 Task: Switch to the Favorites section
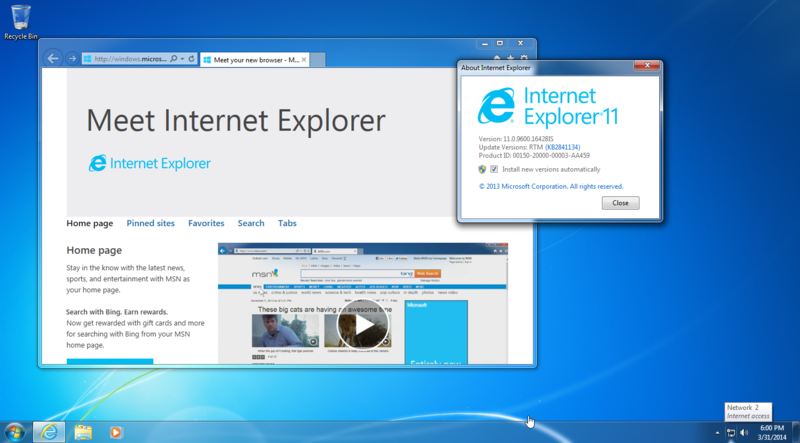click(206, 223)
